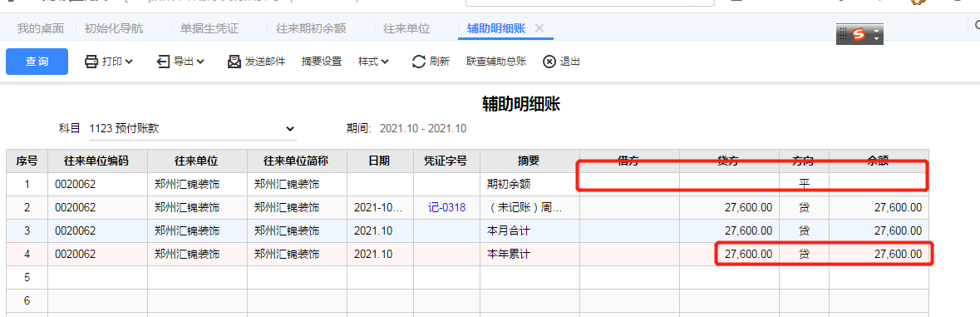This screenshot has height=317, width=980.
Task: Click the blue 查询 button
Action: tap(37, 62)
